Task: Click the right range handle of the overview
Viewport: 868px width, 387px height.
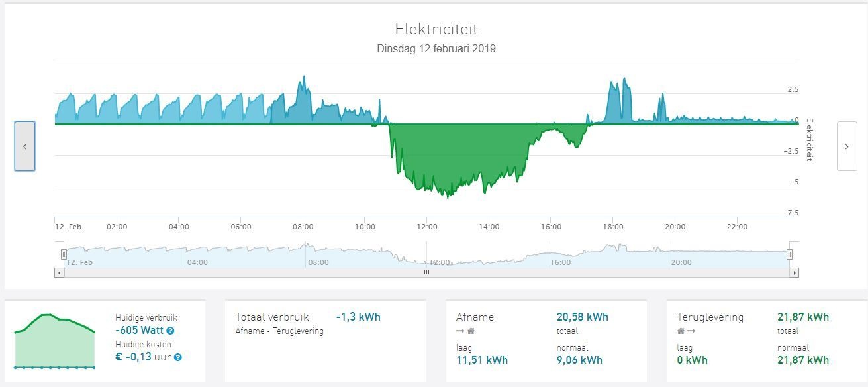Action: 789,253
